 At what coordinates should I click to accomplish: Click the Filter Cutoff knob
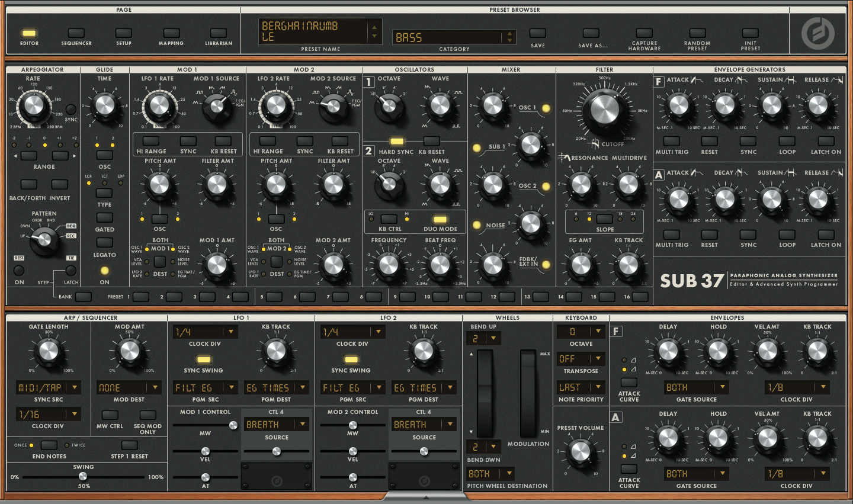[x=604, y=110]
